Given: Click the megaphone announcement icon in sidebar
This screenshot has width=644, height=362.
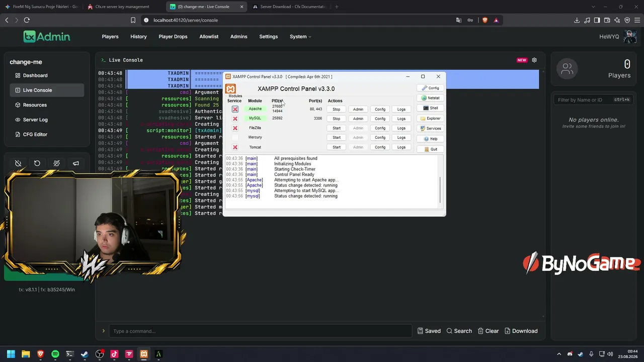Looking at the screenshot, I should (x=76, y=163).
